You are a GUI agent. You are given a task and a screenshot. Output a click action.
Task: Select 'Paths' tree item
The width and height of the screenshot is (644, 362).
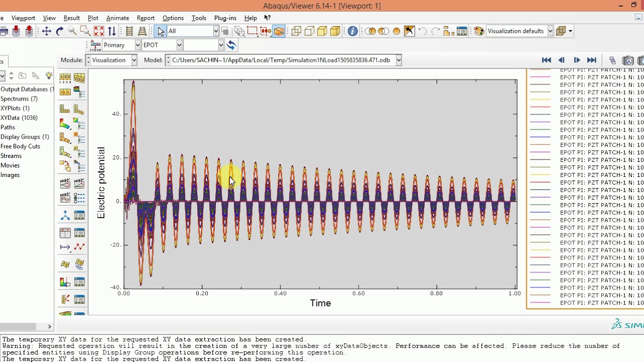tap(8, 127)
